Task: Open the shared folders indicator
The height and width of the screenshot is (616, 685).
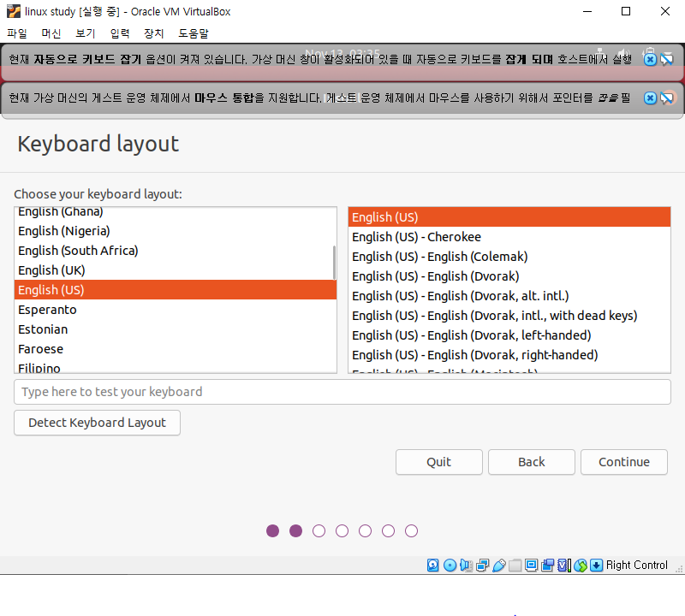Action: tap(515, 565)
